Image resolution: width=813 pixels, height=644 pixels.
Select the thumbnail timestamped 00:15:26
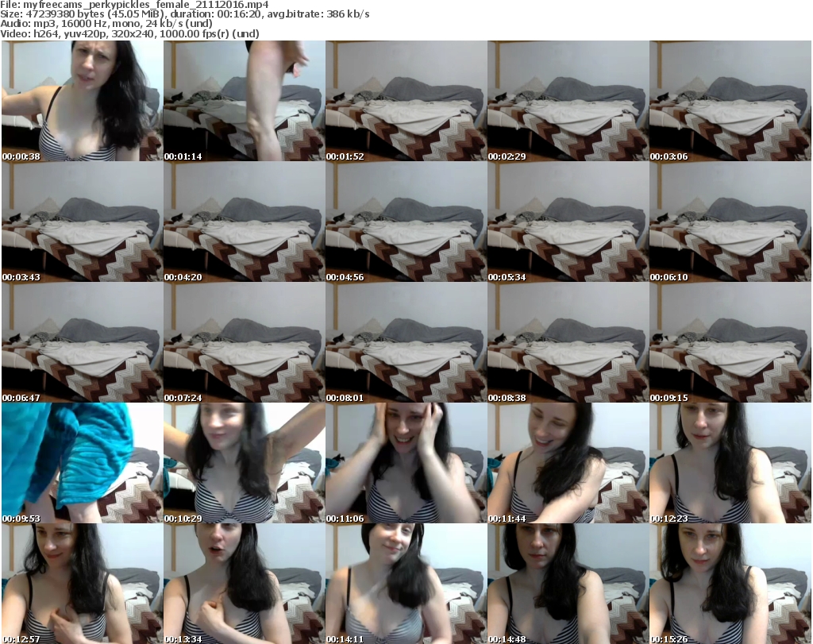(730, 584)
